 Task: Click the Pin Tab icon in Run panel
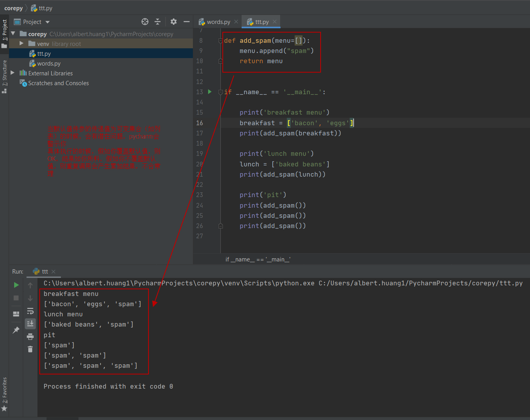(x=16, y=330)
